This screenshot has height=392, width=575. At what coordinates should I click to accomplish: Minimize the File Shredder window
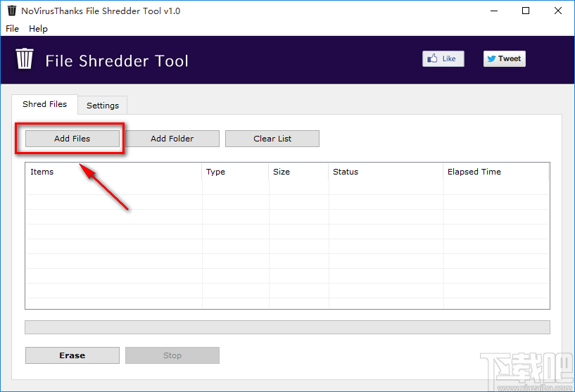494,11
